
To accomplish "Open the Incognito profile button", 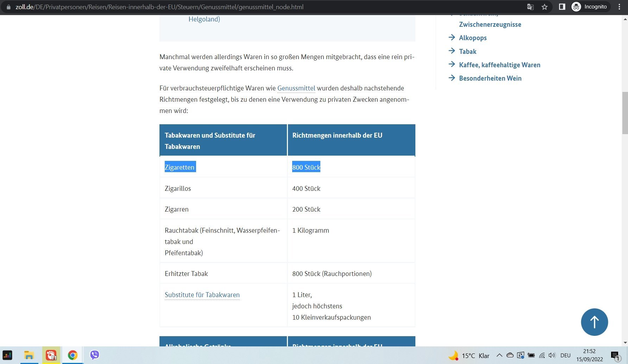I will tap(590, 7).
